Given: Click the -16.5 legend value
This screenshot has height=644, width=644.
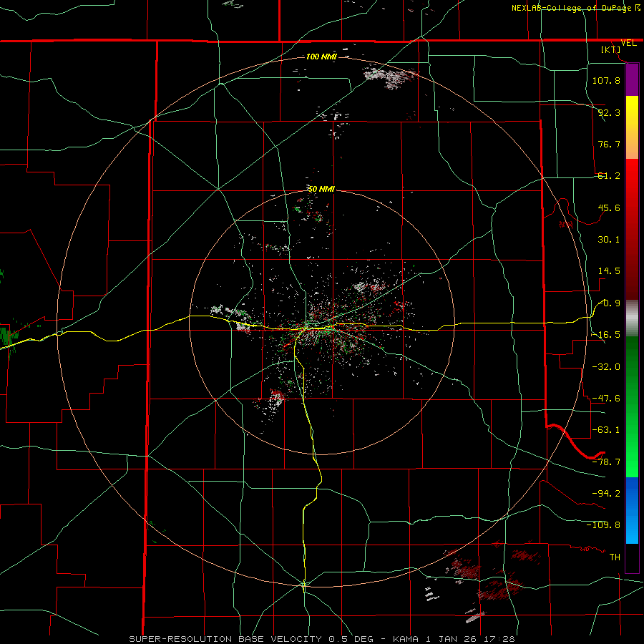Looking at the screenshot, I should pyautogui.click(x=606, y=335).
